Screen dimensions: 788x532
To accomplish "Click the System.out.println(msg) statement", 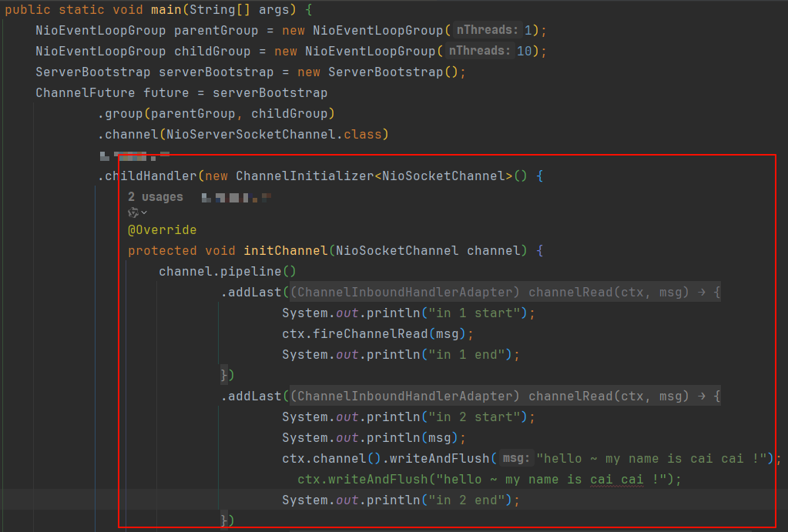I will (x=374, y=437).
